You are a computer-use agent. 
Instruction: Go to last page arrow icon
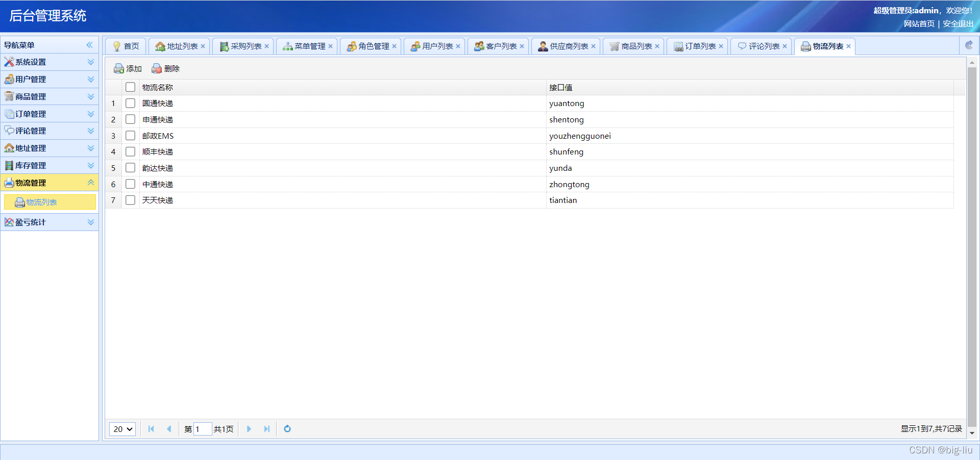[266, 429]
